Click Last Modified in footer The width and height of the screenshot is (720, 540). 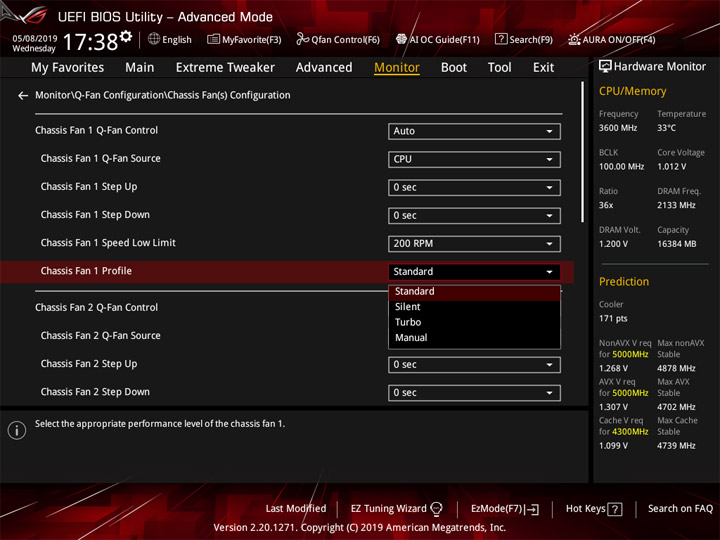(296, 509)
